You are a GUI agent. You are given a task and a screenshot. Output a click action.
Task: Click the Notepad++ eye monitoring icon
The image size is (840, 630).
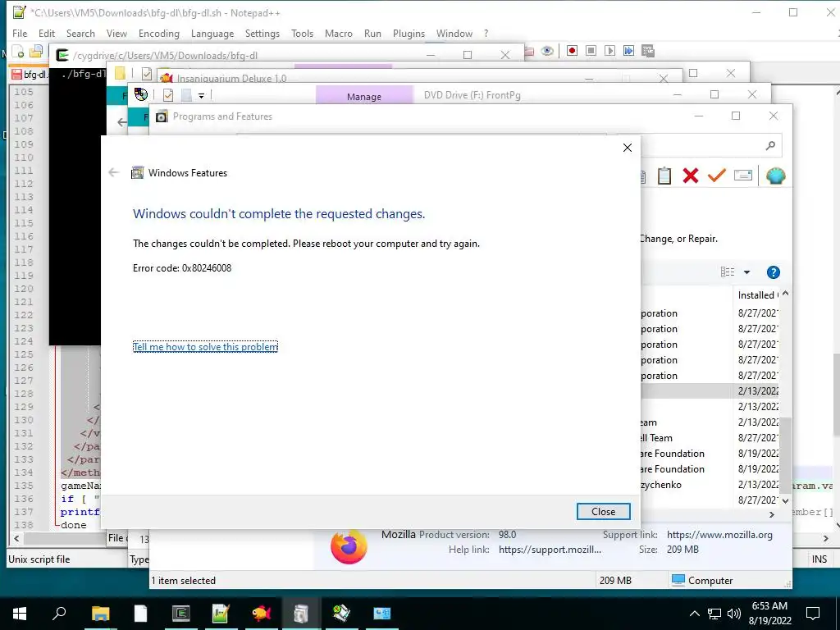pos(547,51)
